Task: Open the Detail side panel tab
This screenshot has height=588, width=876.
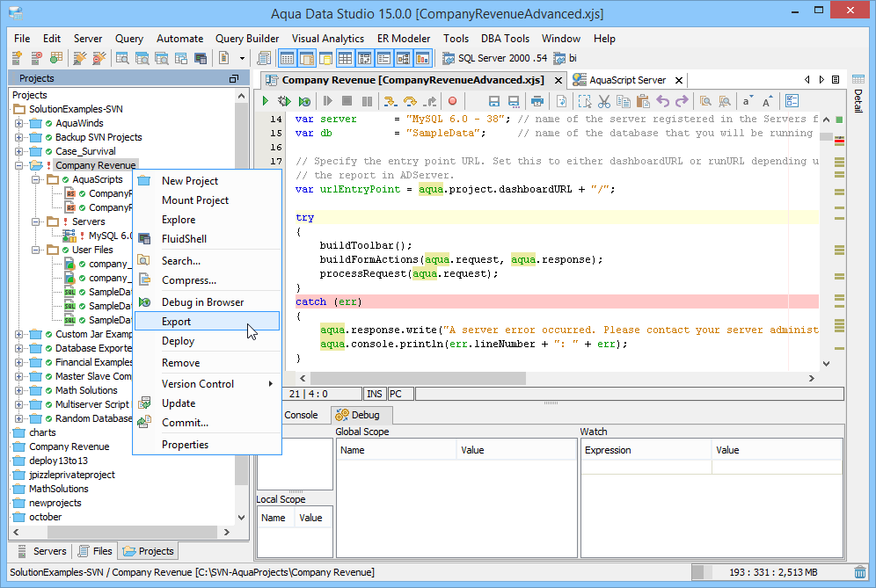Action: [858, 92]
